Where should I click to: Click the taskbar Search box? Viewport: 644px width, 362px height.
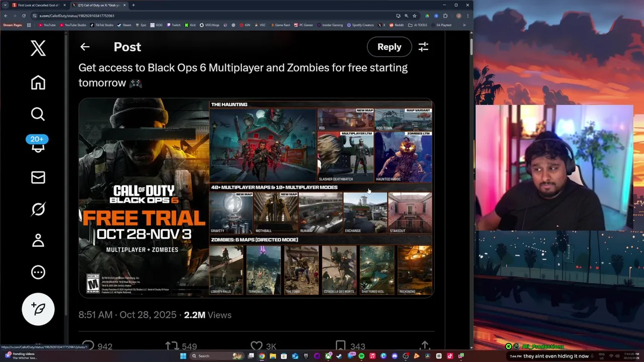pyautogui.click(x=217, y=356)
